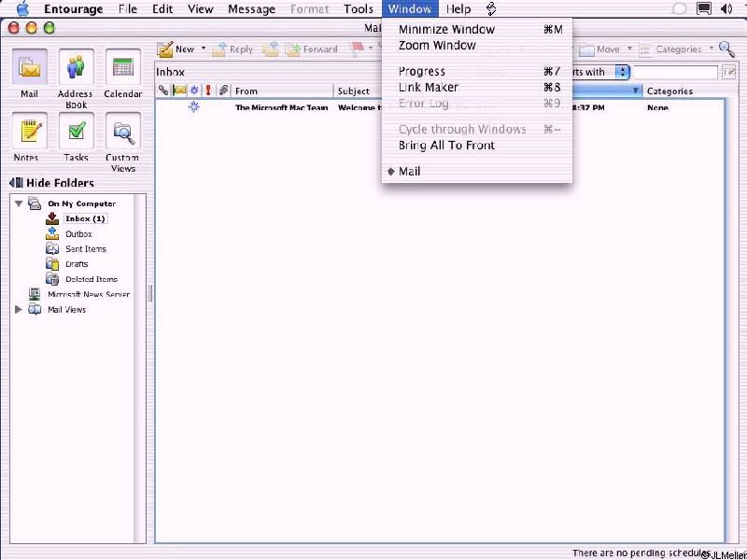Open the Edit menu
The height and width of the screenshot is (560, 747).
(x=162, y=8)
